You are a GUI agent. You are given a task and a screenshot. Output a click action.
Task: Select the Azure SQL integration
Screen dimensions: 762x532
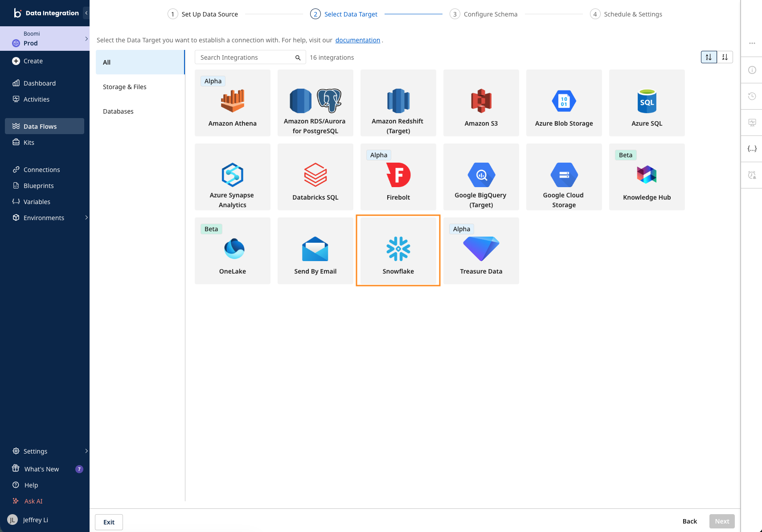[x=647, y=103]
